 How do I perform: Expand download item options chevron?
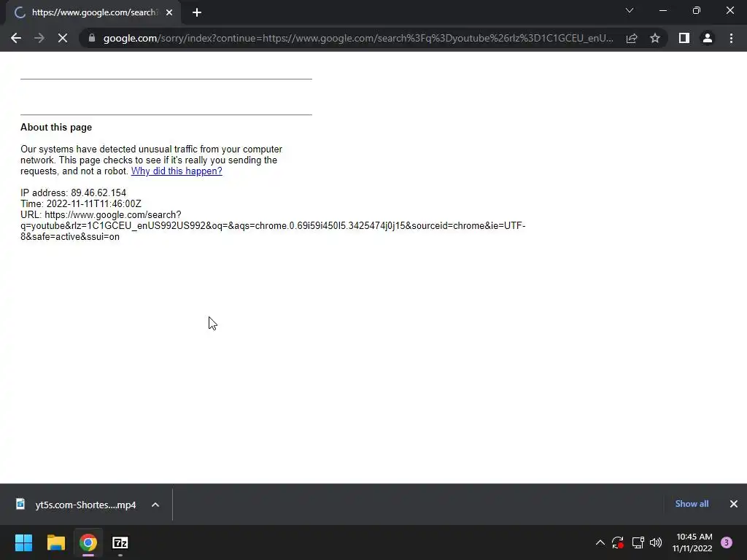155,505
